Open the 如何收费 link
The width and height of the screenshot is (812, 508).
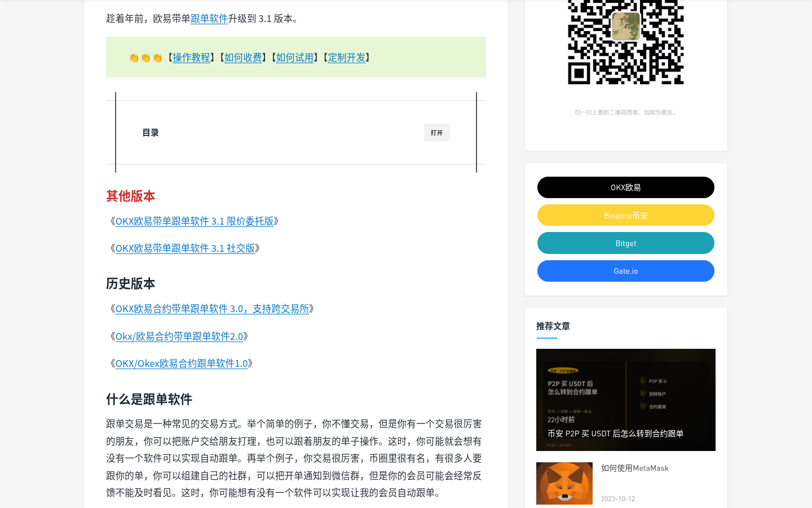point(243,58)
